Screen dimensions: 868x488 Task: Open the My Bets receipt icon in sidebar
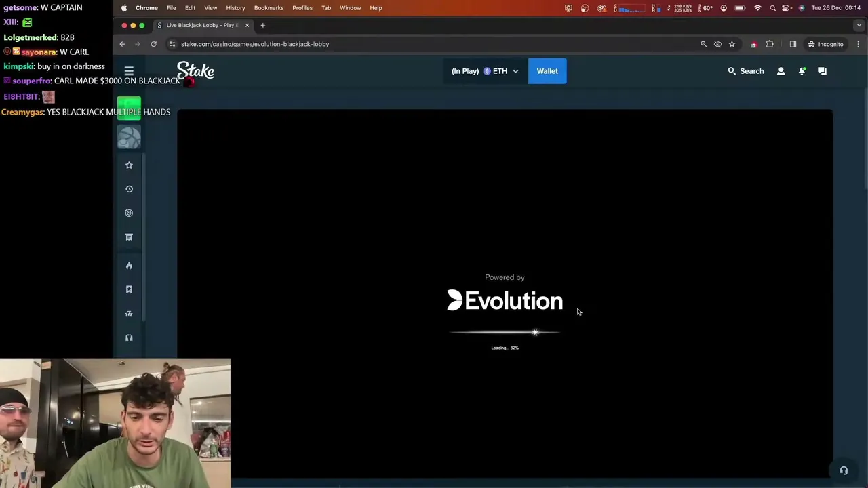(x=129, y=237)
